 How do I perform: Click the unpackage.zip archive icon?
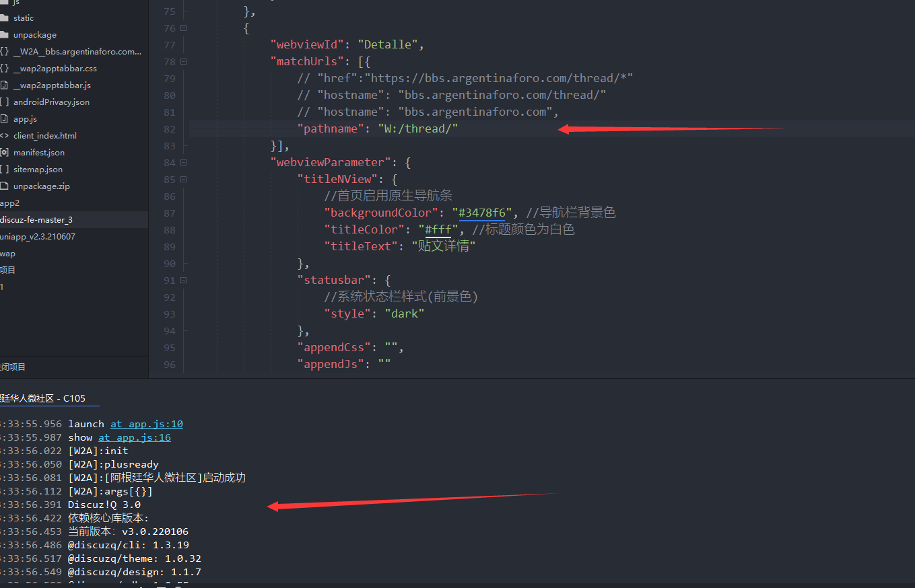[4, 186]
